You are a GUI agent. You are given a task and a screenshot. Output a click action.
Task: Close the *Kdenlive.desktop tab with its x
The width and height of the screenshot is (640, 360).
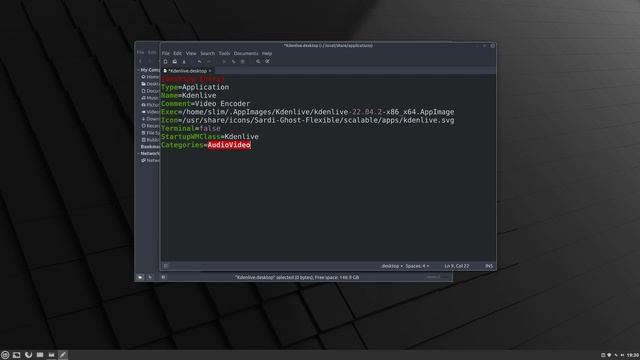pyautogui.click(x=210, y=71)
